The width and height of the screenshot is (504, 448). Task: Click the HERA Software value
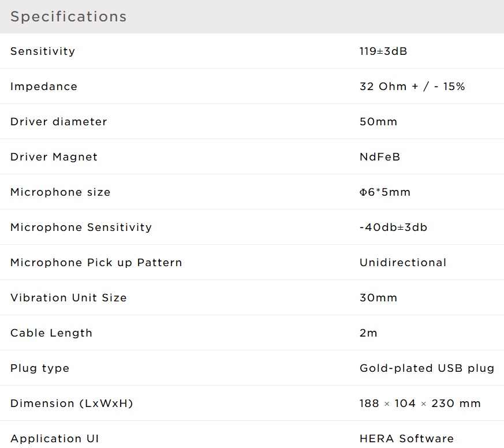tap(406, 439)
